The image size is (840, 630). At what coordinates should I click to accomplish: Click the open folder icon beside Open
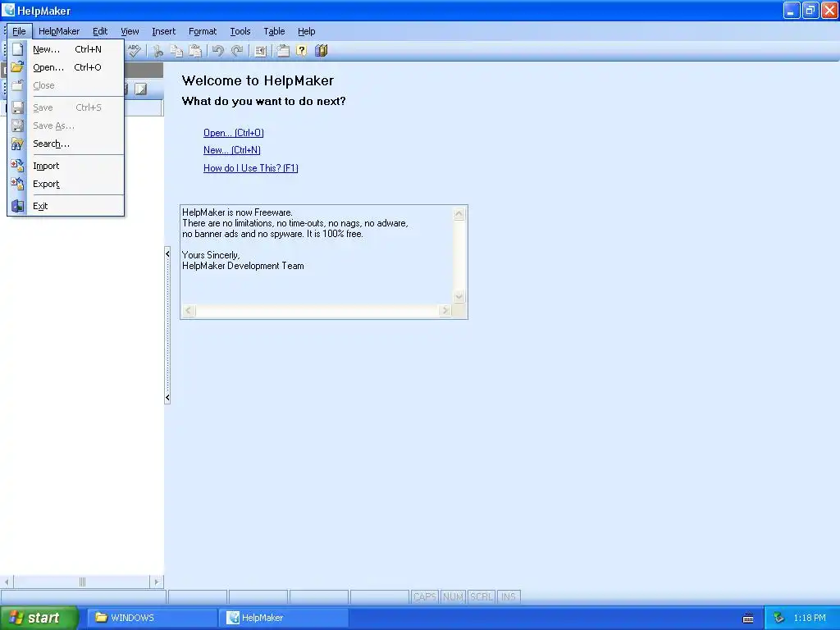17,67
